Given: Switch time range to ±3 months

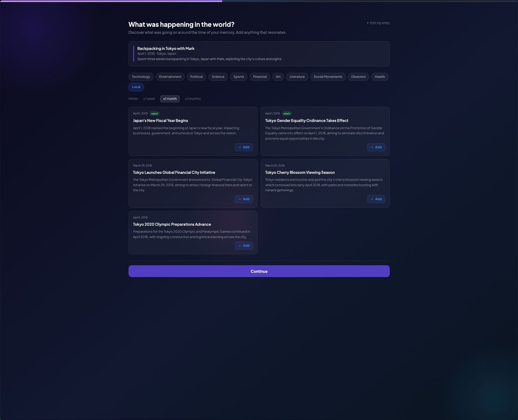Looking at the screenshot, I should point(193,99).
